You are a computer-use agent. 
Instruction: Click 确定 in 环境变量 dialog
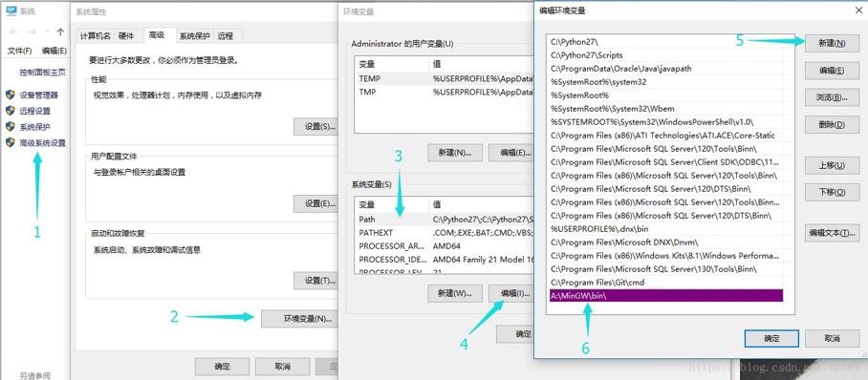[515, 334]
